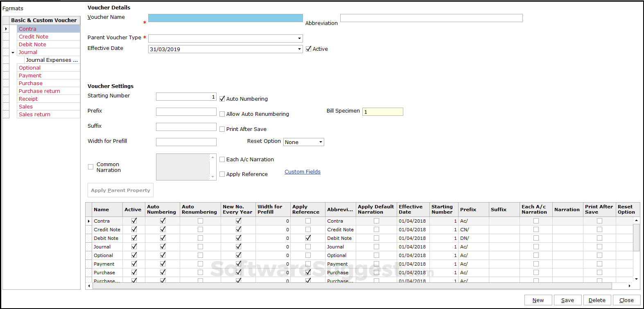This screenshot has height=309, width=644.
Task: Focus the Voucher Name input field
Action: (x=225, y=18)
